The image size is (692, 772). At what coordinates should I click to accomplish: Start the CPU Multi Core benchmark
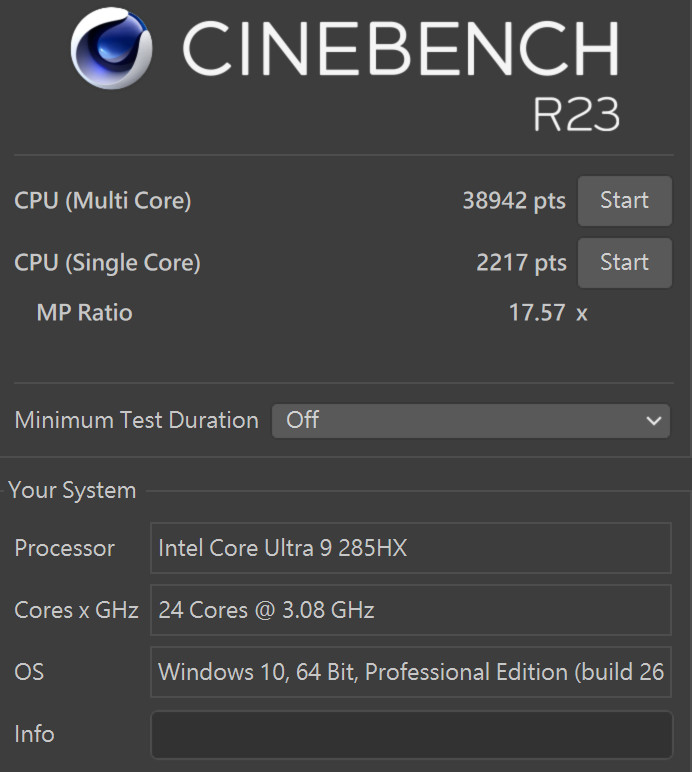(x=625, y=201)
